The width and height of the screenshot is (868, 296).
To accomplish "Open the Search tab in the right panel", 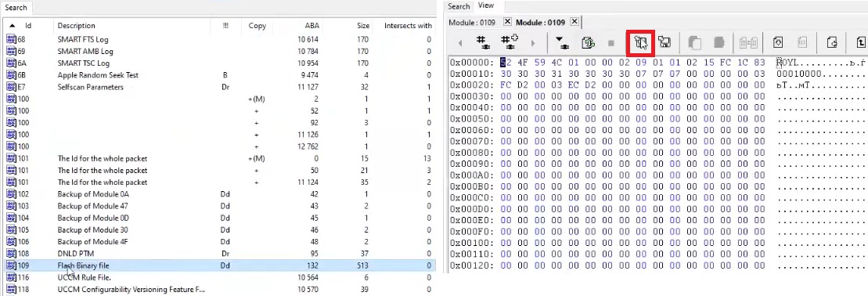I will click(459, 6).
